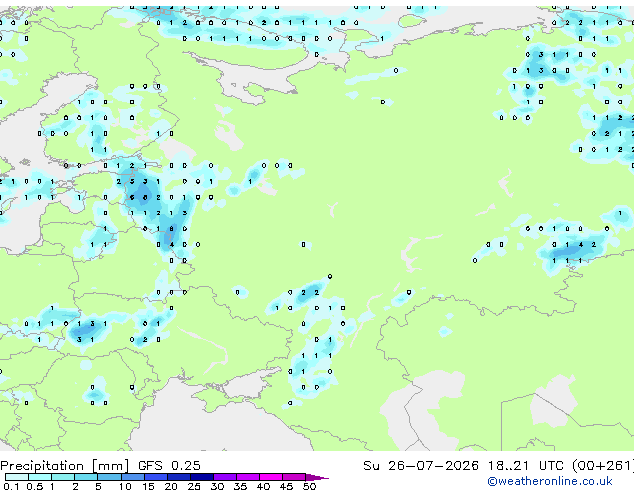Viewport: 634px width, 490px height.
Task: Select the 30–35 mm purple legend swatch
Action: (x=225, y=477)
